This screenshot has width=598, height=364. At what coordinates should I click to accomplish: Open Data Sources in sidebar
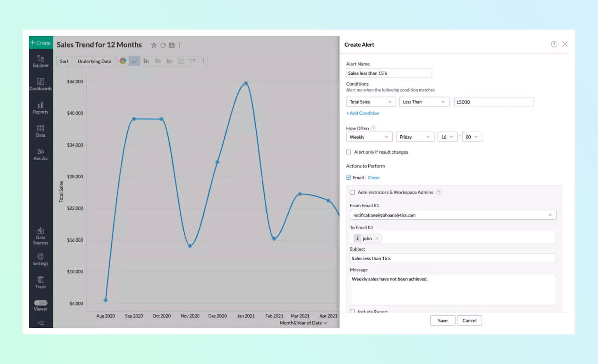coord(40,236)
